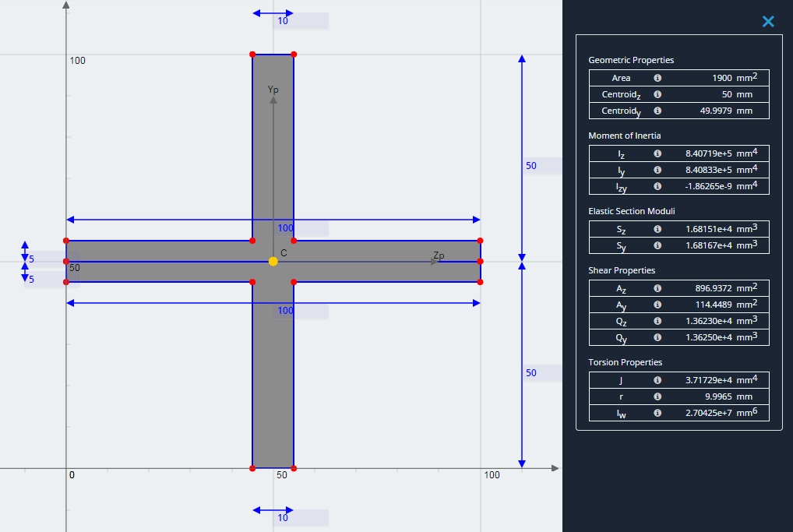Select the top-left red vertex of vertical bar
Image resolution: width=793 pixels, height=532 pixels.
252,54
